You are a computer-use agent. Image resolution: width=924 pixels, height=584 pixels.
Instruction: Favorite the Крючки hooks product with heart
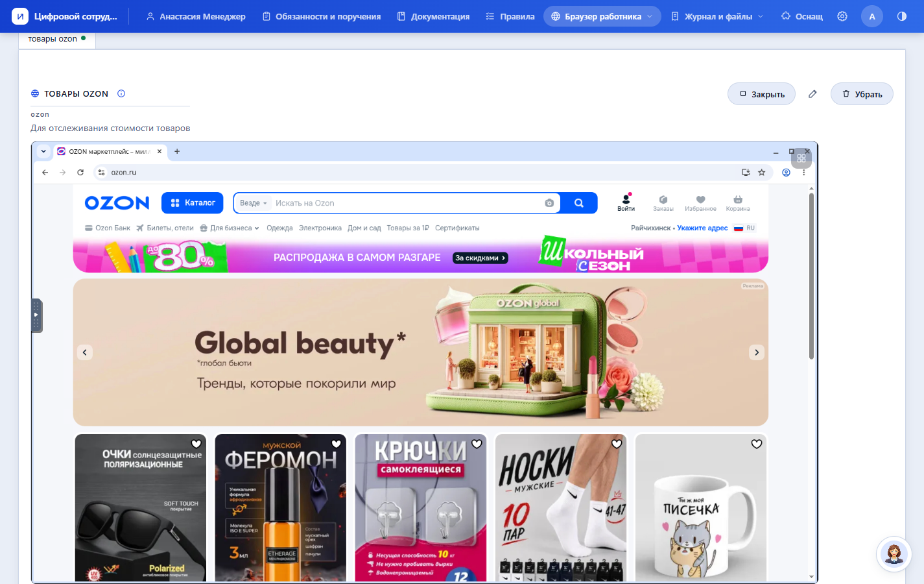[477, 444]
